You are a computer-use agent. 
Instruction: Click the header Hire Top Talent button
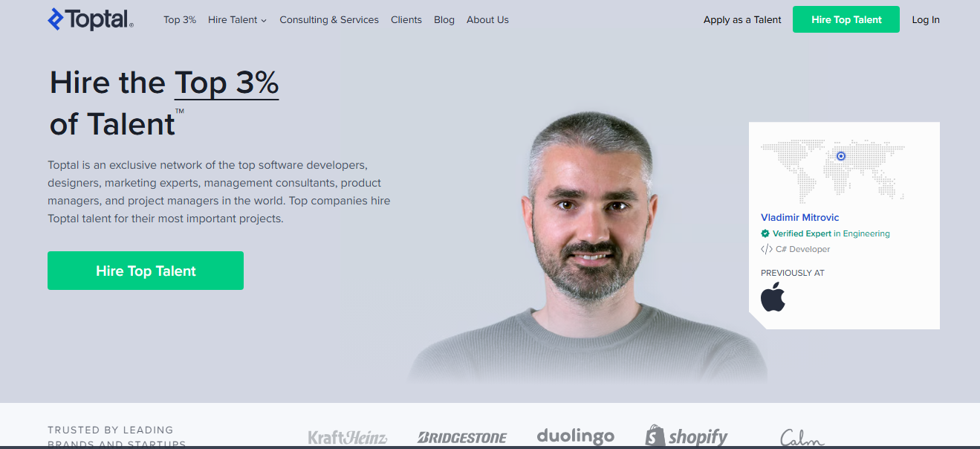[846, 19]
